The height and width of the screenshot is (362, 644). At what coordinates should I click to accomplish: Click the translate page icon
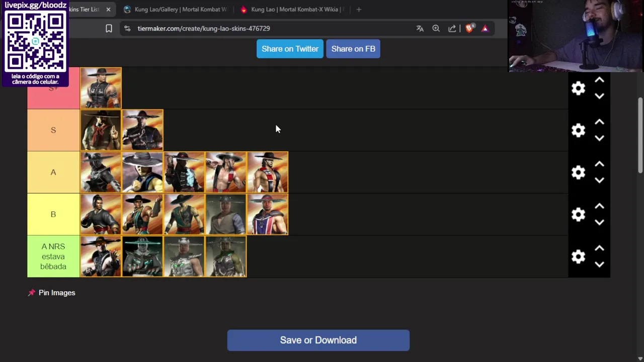(x=420, y=29)
